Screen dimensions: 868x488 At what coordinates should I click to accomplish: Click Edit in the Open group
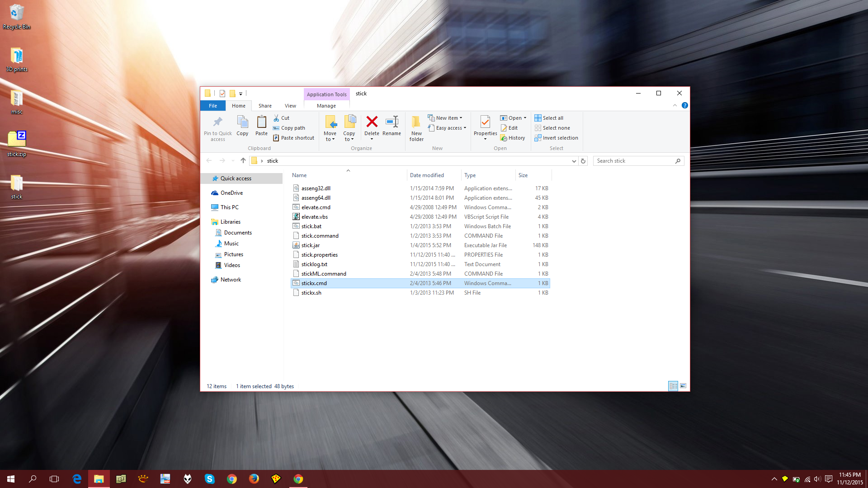tap(509, 128)
